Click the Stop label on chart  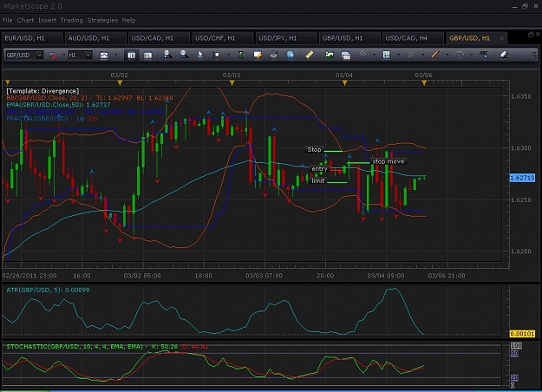pyautogui.click(x=314, y=150)
